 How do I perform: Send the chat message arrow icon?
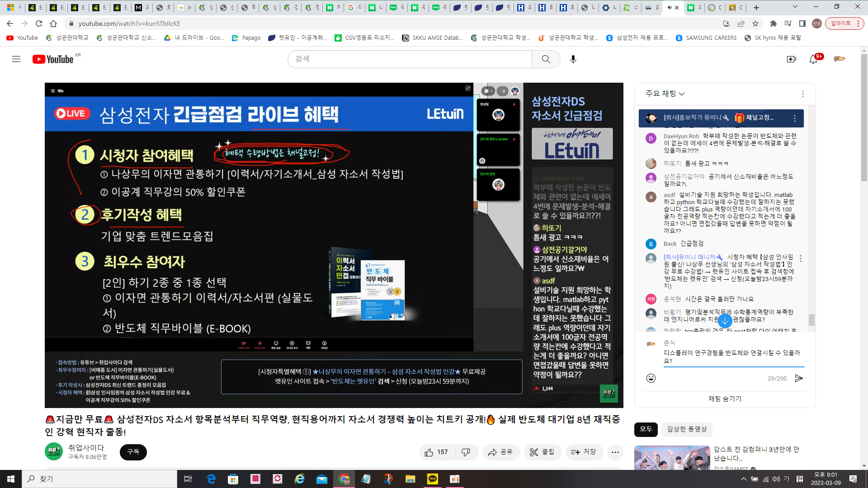click(799, 378)
